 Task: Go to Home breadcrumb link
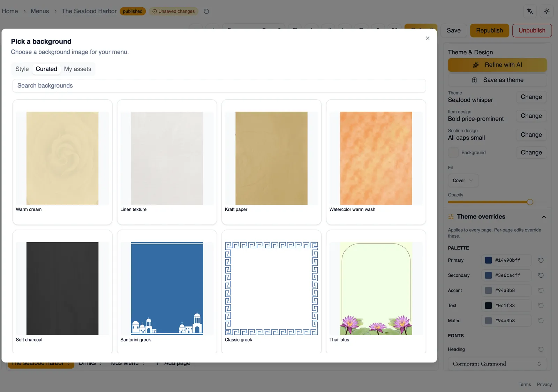click(10, 11)
